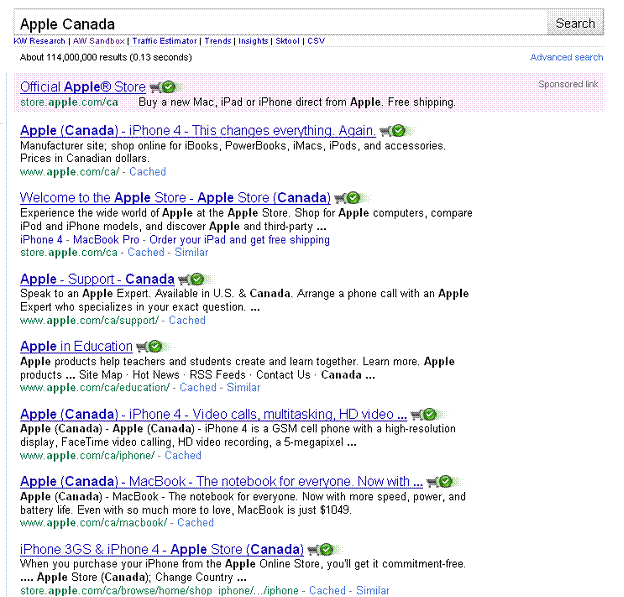Go to Advanced search
The height and width of the screenshot is (597, 624).
pyautogui.click(x=566, y=58)
